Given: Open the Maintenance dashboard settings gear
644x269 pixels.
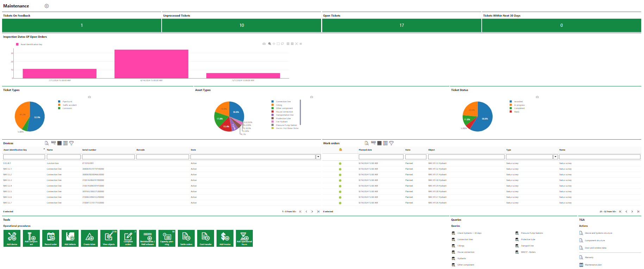Looking at the screenshot, I should [x=46, y=6].
